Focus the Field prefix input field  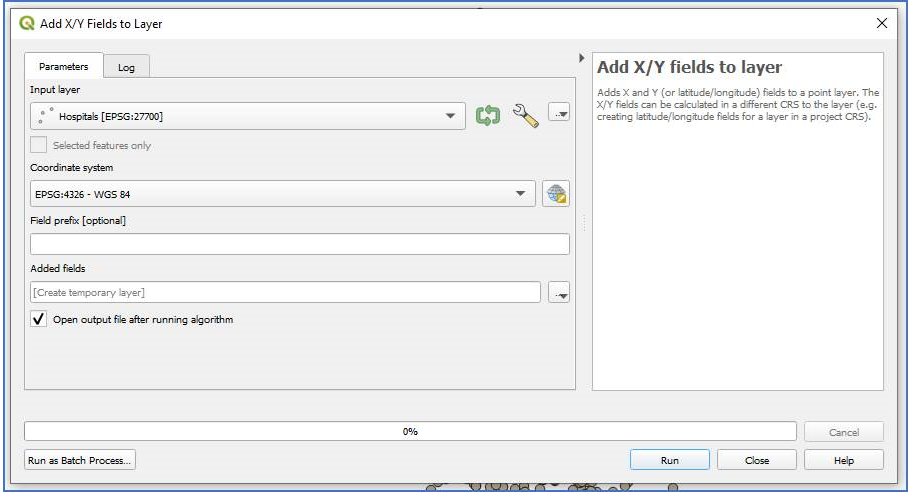(300, 244)
